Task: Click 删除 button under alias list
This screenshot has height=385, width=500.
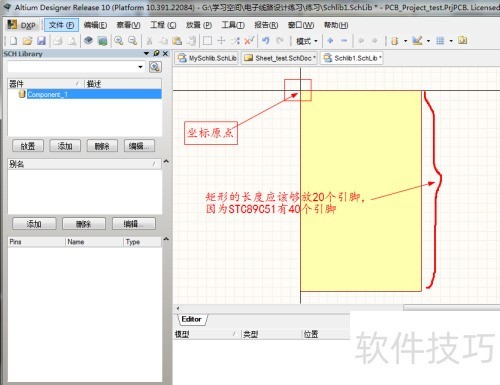Action: 84,224
